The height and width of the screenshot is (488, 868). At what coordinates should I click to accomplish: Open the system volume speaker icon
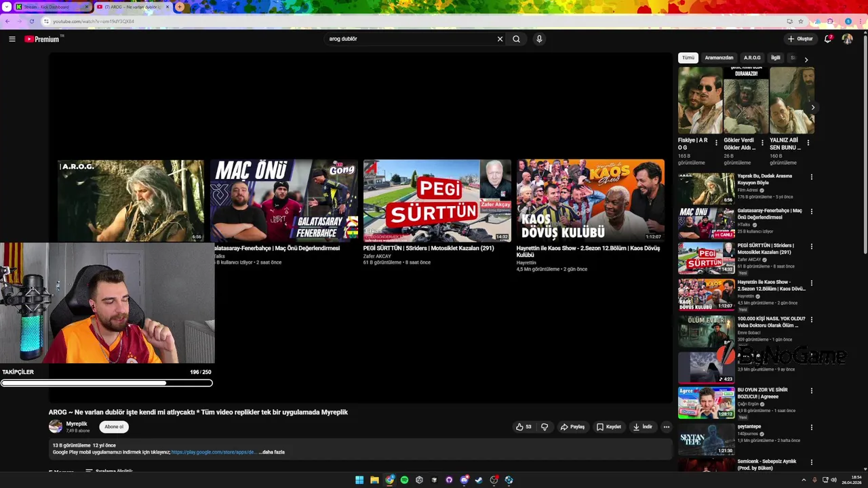(833, 480)
